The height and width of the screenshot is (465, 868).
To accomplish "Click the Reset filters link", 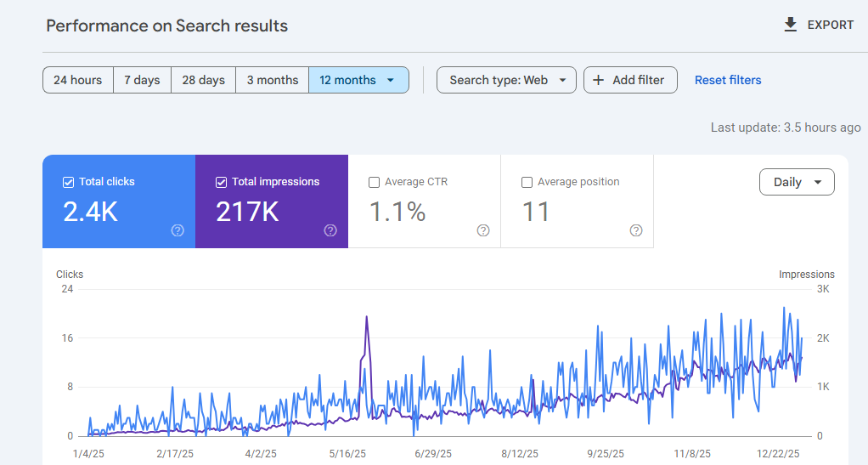I will tap(728, 80).
